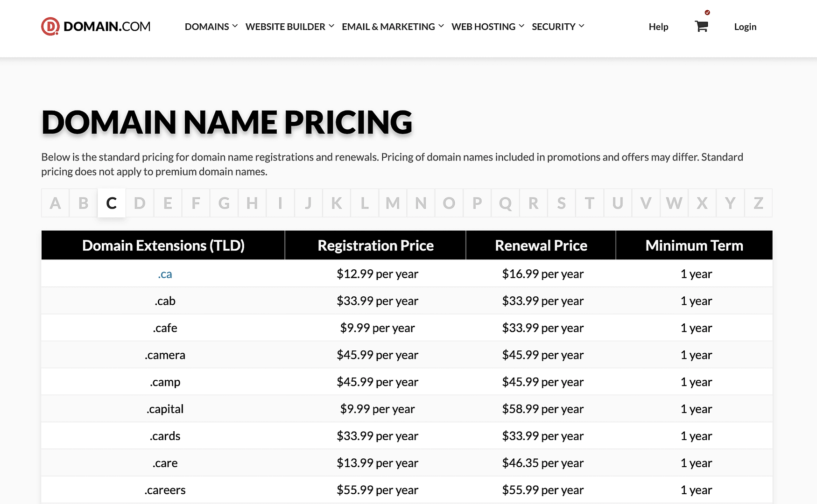Viewport: 817px width, 504px height.
Task: Open the shopping cart
Action: click(701, 26)
